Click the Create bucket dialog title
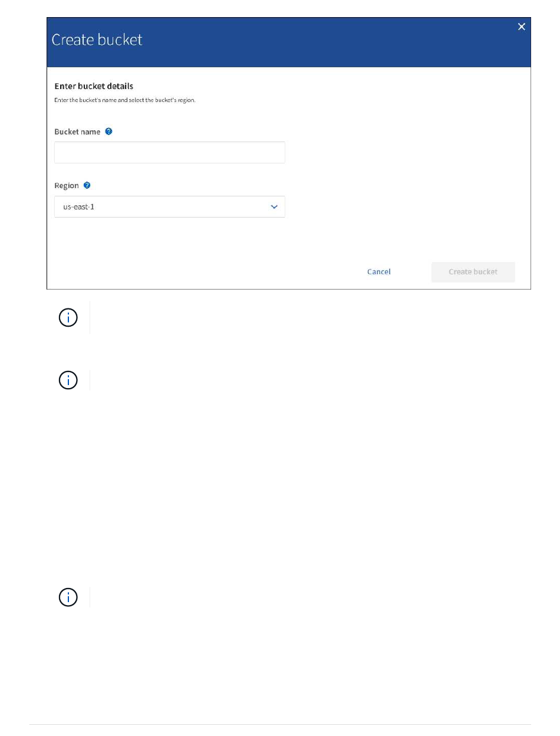This screenshot has height=736, width=560. (x=97, y=40)
